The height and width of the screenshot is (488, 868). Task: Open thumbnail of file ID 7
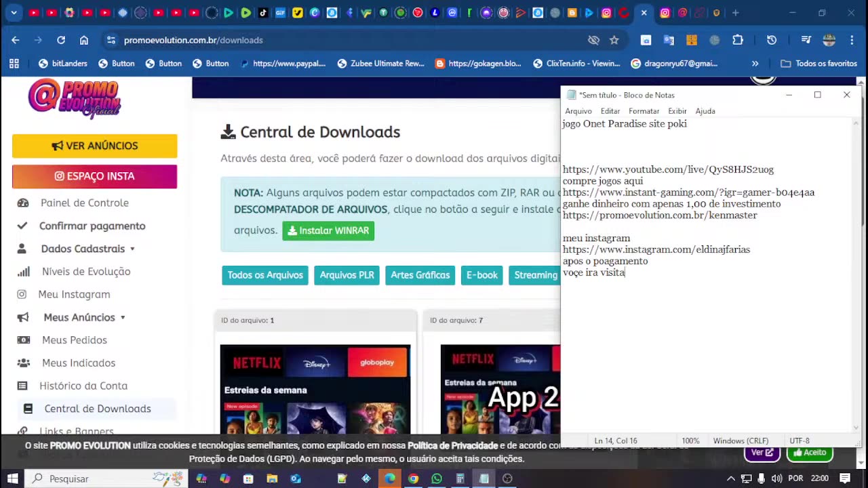(x=500, y=389)
